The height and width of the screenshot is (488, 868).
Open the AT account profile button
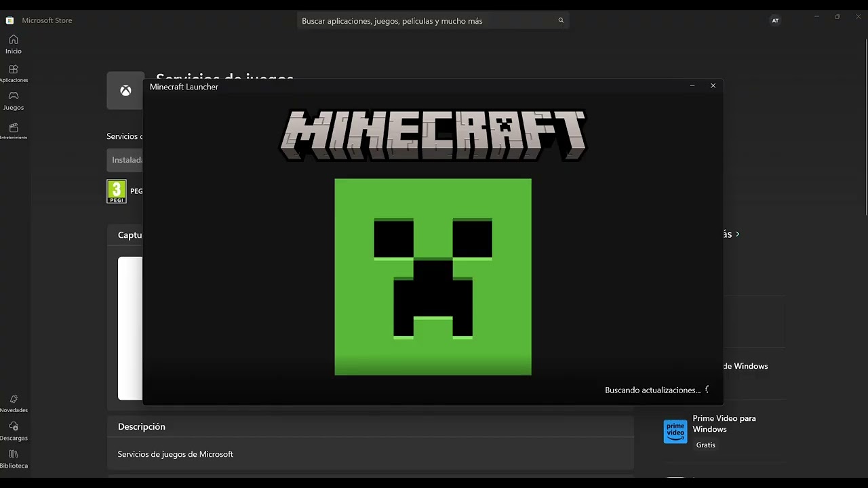click(x=775, y=20)
